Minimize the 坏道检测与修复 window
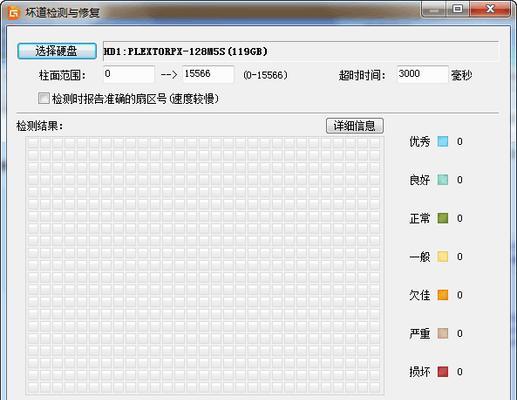The image size is (517, 400). click(x=434, y=9)
